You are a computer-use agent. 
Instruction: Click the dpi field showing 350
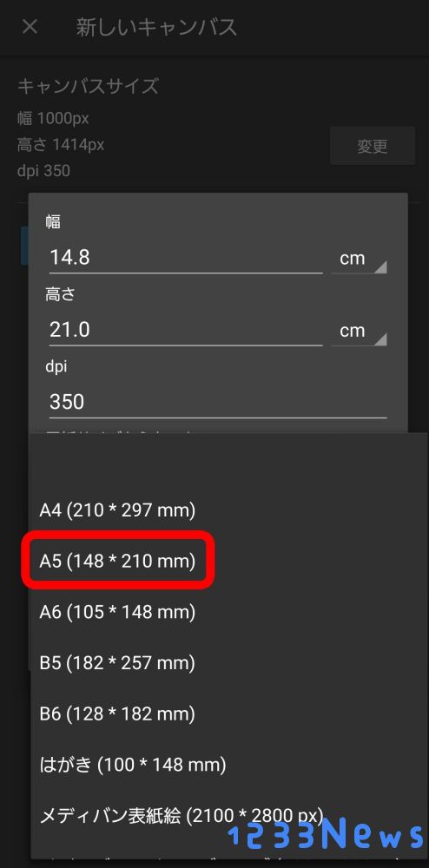click(x=218, y=402)
